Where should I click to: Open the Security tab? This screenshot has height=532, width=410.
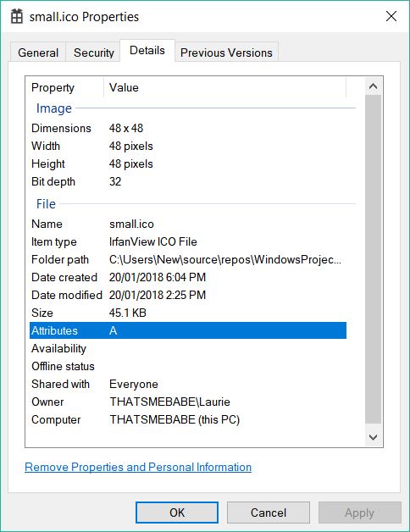[94, 53]
